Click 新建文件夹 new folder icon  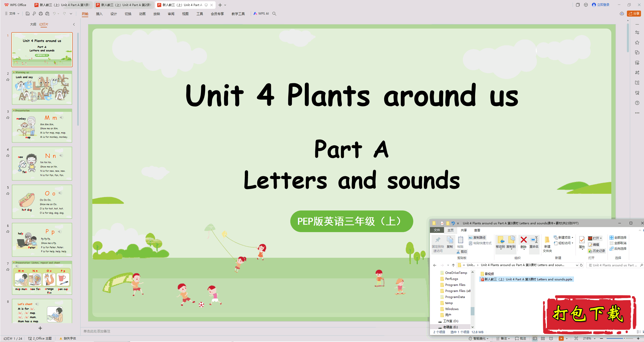tap(547, 244)
